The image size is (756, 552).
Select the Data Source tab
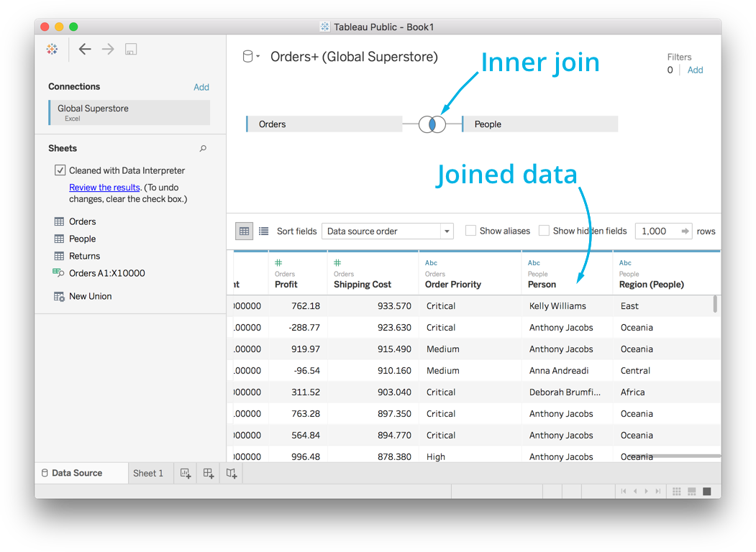[77, 473]
